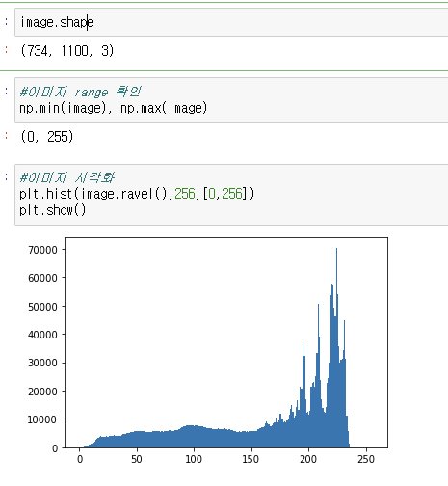This screenshot has width=448, height=486.
Task: Click the x-axis label 50
Action: click(137, 459)
